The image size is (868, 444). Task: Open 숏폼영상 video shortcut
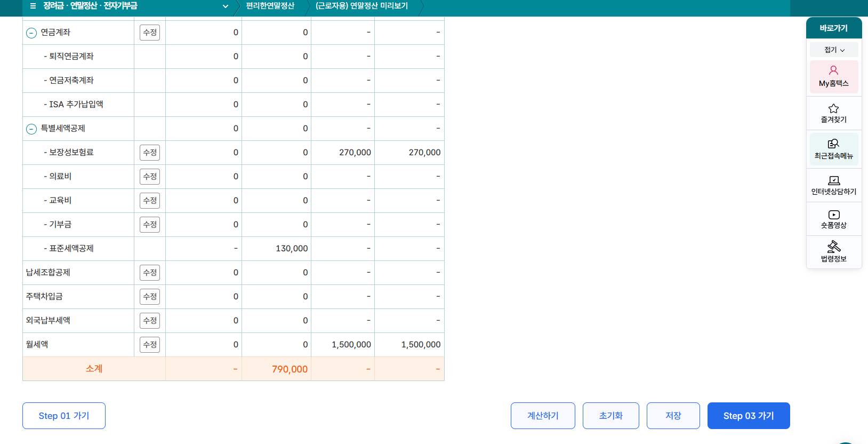pos(834,219)
